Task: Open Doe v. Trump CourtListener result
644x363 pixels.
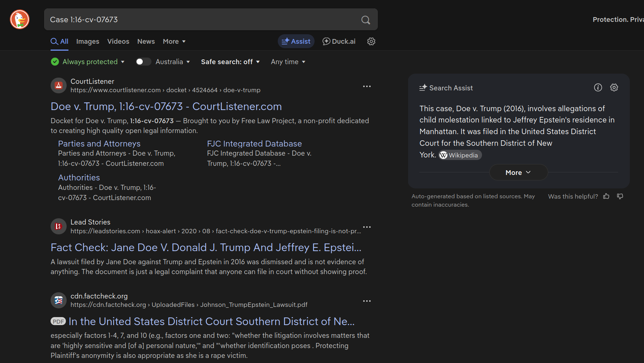Action: 166,106
